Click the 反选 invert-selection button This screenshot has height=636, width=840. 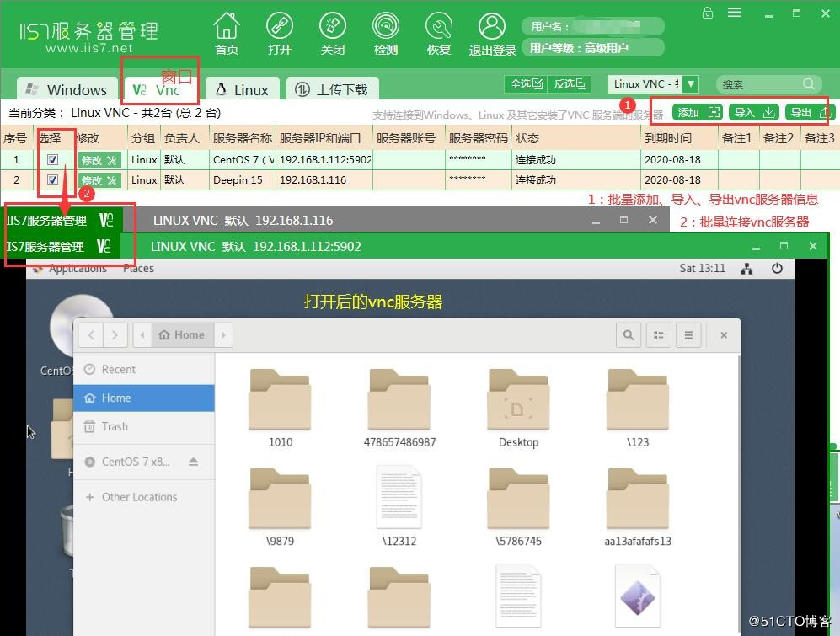pos(569,83)
